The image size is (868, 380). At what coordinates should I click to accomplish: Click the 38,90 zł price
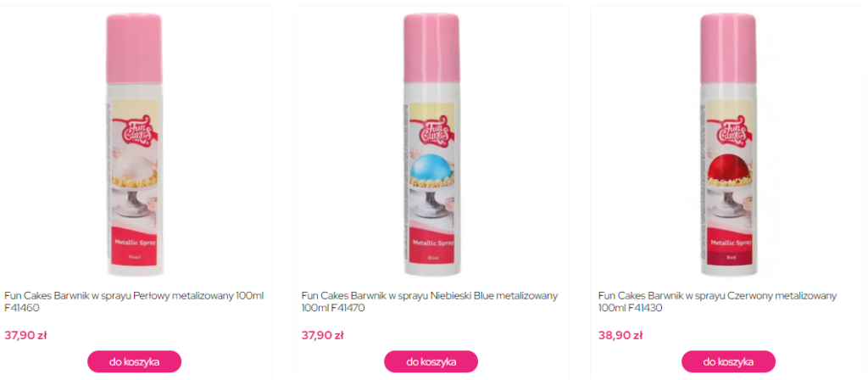tap(620, 335)
